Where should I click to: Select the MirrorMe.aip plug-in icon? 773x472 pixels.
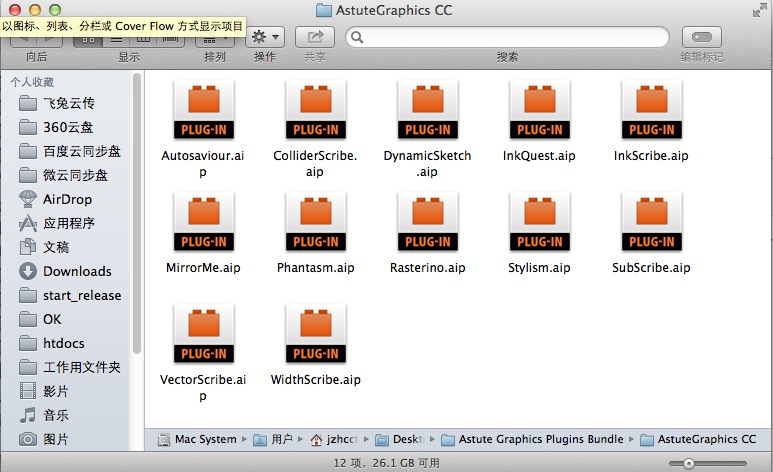point(204,221)
